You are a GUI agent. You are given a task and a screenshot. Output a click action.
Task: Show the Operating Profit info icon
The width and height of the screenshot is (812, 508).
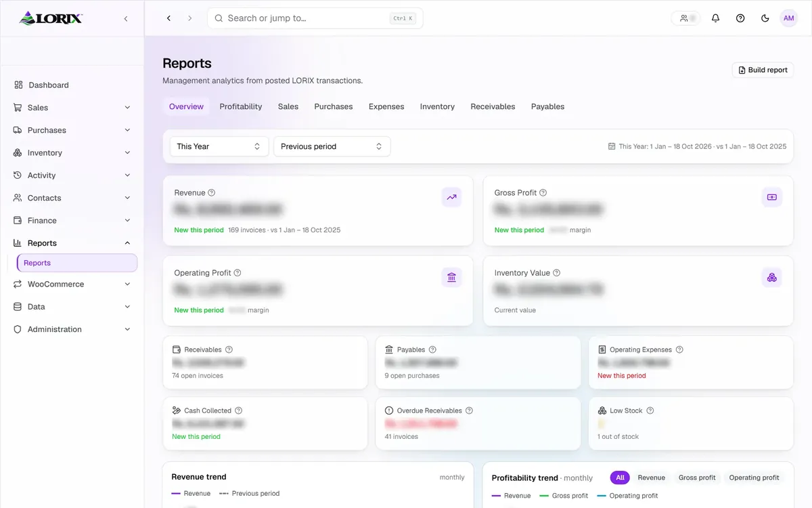tap(238, 273)
